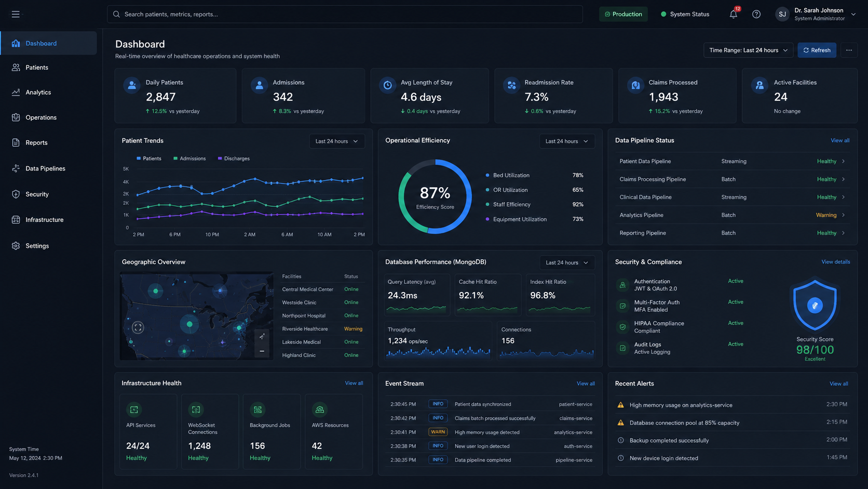Click View all in Recent Alerts
The height and width of the screenshot is (489, 868).
pos(838,384)
